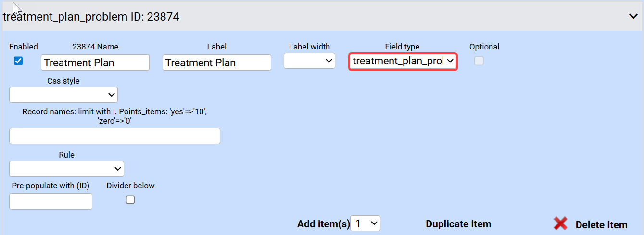This screenshot has height=235, width=644.
Task: Open the Label width dropdown
Action: point(309,61)
